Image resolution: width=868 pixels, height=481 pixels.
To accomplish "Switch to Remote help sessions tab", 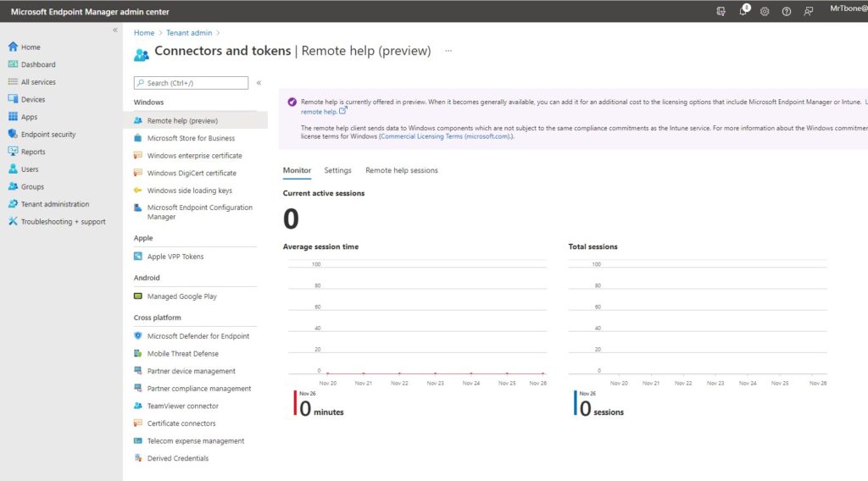I will [401, 170].
